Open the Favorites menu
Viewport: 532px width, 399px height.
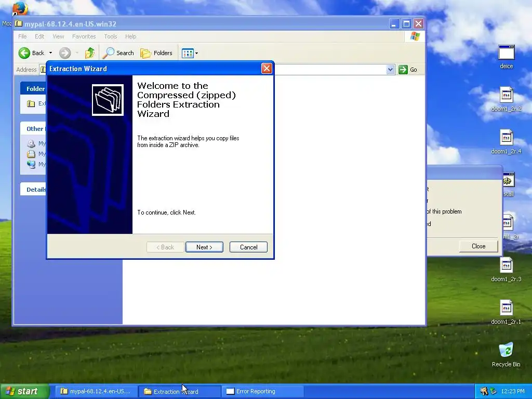(84, 36)
